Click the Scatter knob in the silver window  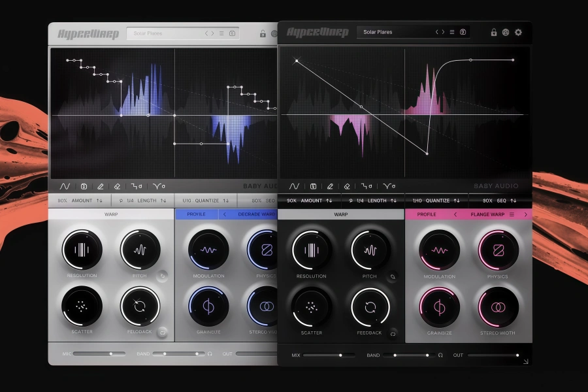click(x=82, y=306)
